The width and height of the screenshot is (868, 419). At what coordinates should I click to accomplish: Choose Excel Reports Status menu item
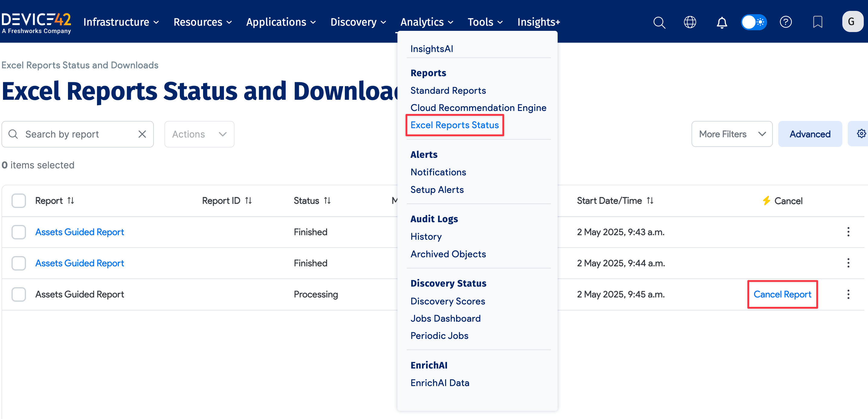454,125
